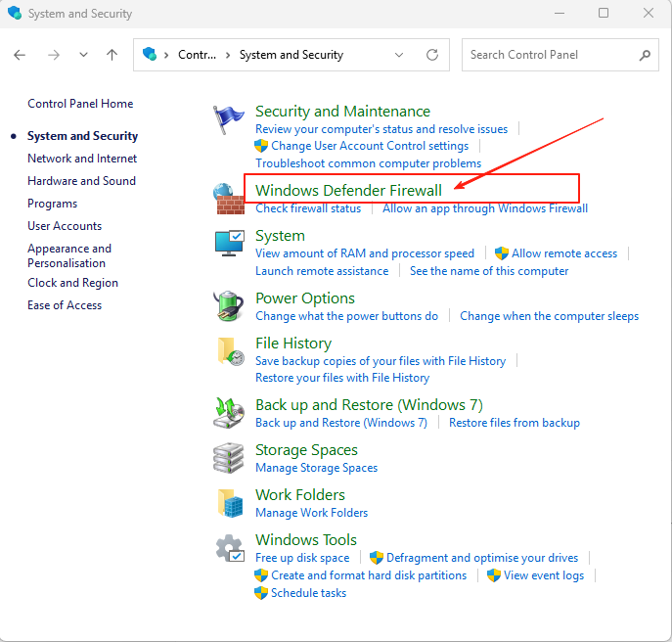The width and height of the screenshot is (672, 642).
Task: Click shield icon beside Allow remote access
Action: click(502, 253)
